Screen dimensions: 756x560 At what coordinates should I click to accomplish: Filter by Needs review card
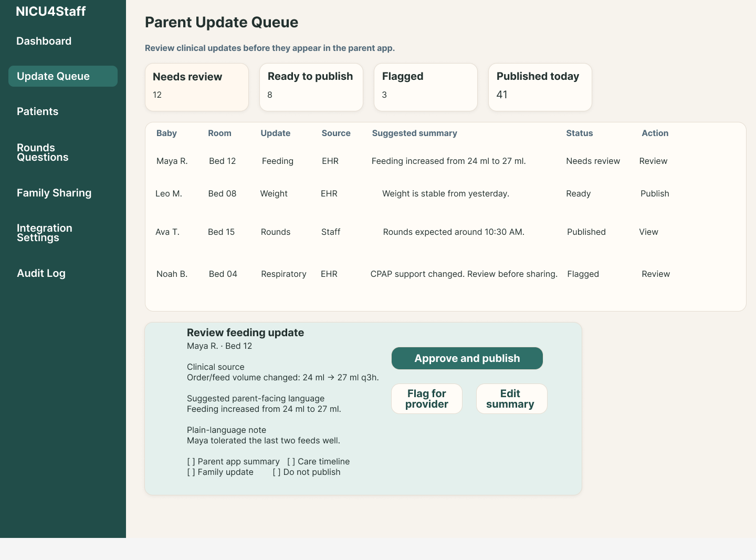[197, 87]
